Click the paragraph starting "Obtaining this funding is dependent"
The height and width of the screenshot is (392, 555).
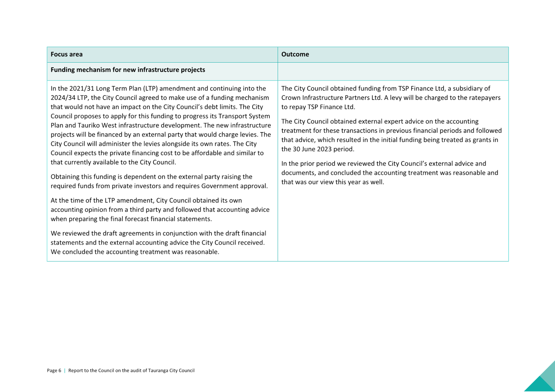click(159, 181)
